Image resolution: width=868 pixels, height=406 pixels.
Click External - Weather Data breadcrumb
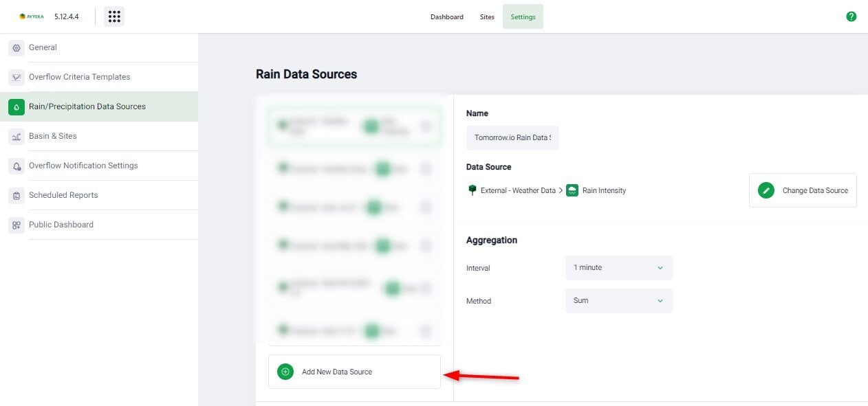pyautogui.click(x=517, y=190)
